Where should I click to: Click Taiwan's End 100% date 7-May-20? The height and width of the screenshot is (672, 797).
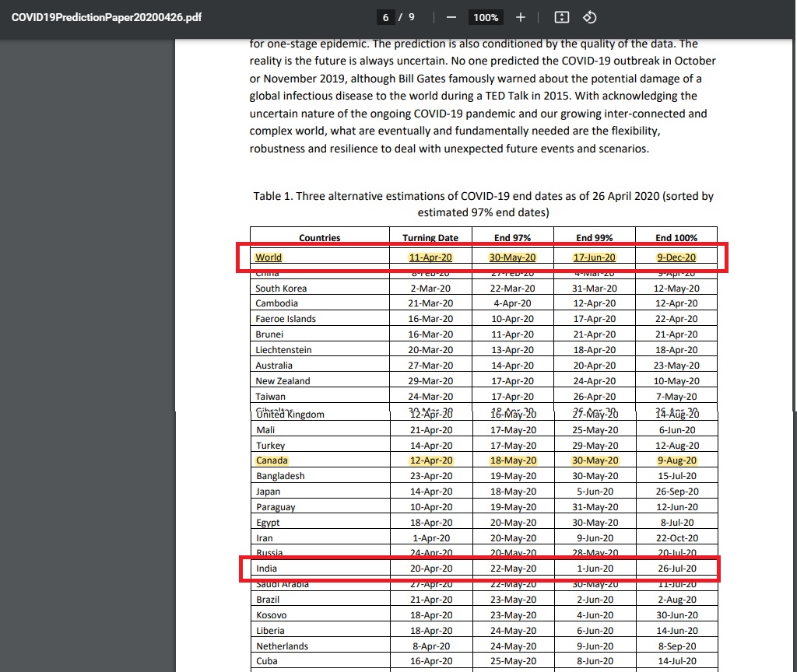pyautogui.click(x=676, y=396)
